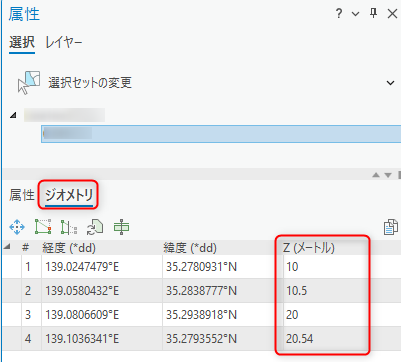Image resolution: width=401 pixels, height=362 pixels.
Task: Click the splitter's up arrow
Action: [376, 175]
